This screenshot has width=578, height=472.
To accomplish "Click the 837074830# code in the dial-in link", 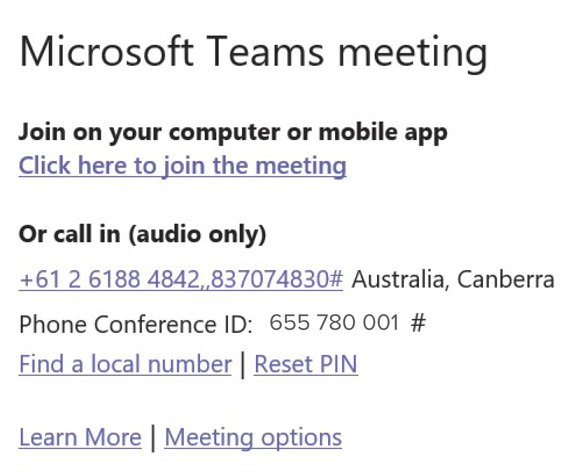I will [x=277, y=279].
